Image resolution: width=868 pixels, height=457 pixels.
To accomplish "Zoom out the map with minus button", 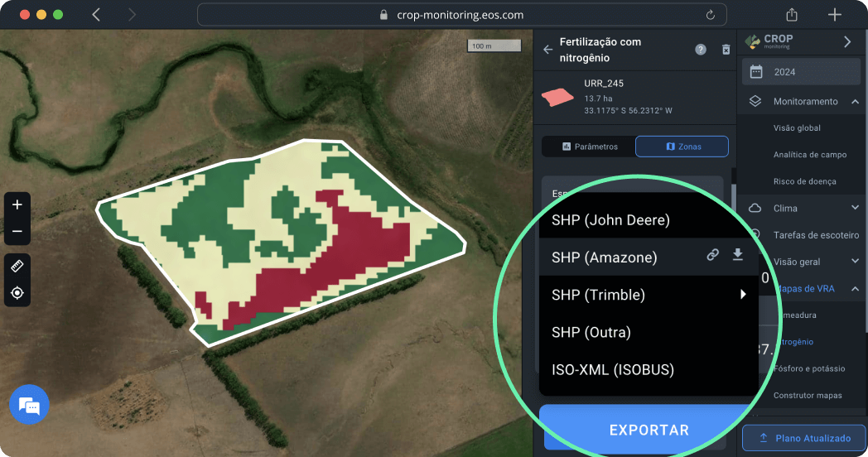I will tap(17, 232).
